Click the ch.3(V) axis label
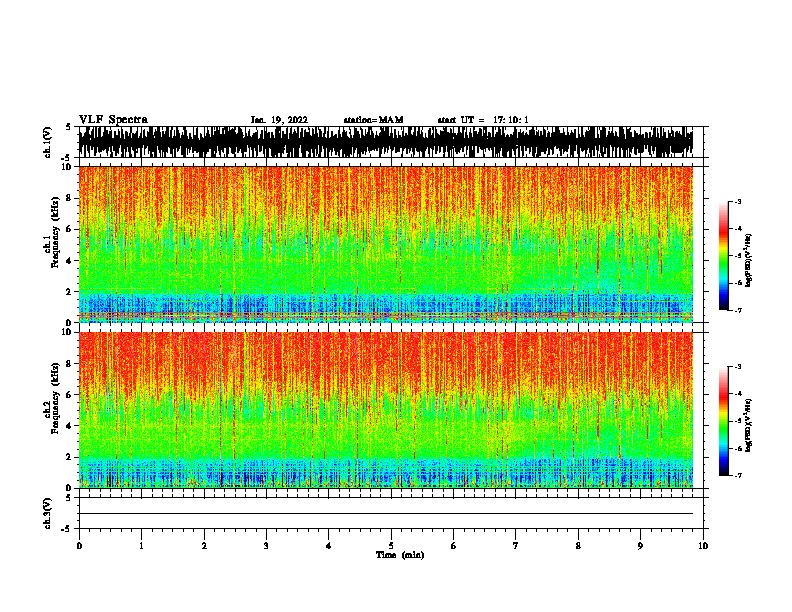Image resolution: width=792 pixels, height=612 pixels. click(48, 513)
